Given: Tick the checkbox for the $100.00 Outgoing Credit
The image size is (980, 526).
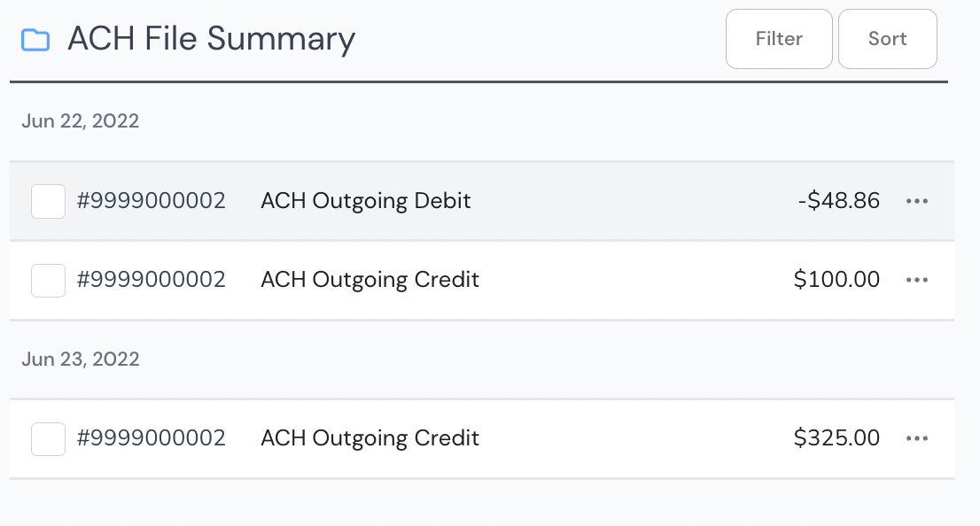Looking at the screenshot, I should click(48, 281).
